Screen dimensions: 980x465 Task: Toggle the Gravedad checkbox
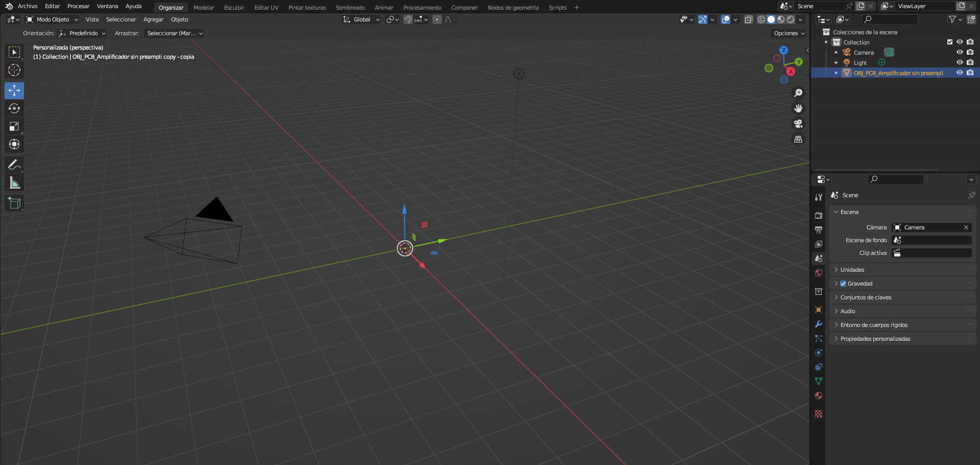point(843,284)
